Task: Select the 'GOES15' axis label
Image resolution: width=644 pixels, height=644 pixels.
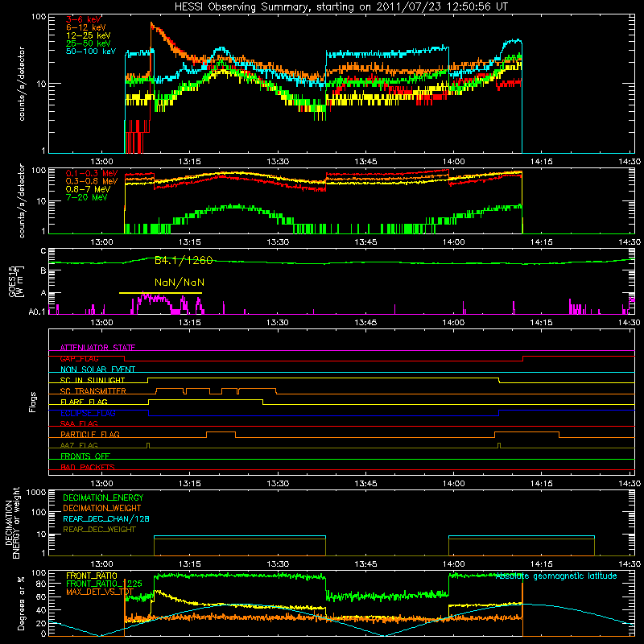Action: (x=12, y=281)
